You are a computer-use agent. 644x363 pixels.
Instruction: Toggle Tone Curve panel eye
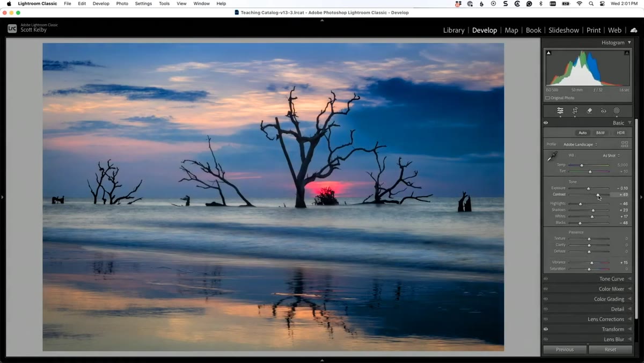pyautogui.click(x=546, y=279)
